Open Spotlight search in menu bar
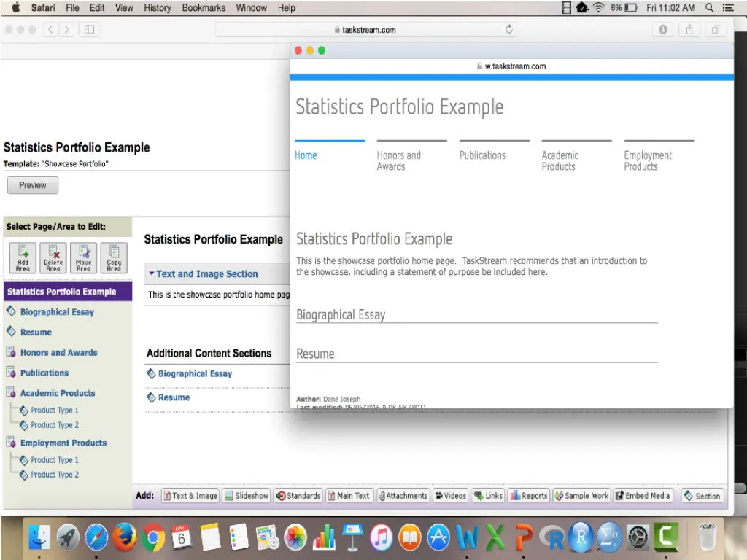The height and width of the screenshot is (560, 747). pos(709,7)
